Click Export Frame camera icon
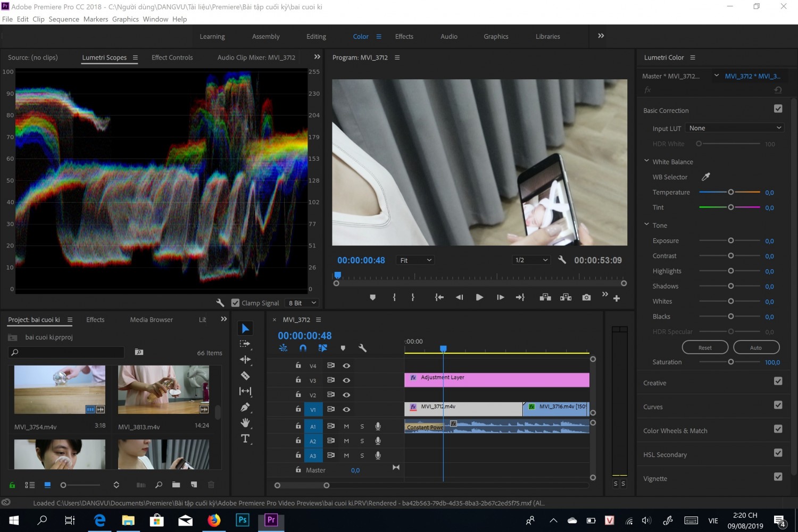 click(586, 297)
